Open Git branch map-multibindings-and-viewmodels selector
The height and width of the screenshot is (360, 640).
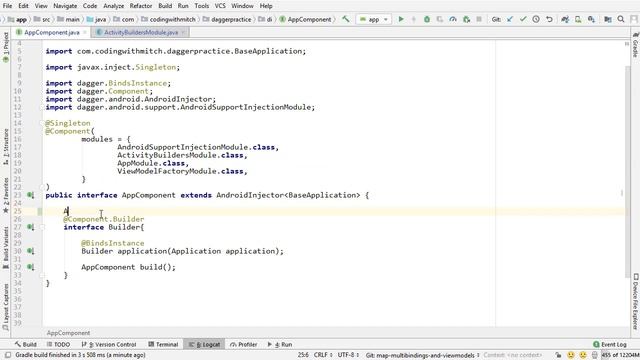click(422, 355)
